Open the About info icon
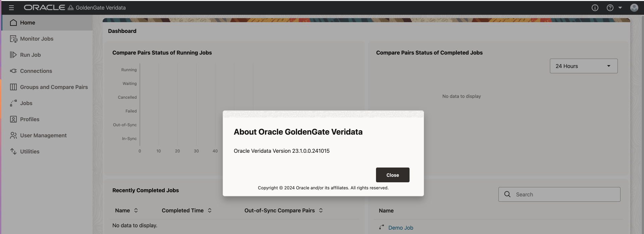Screen dimensions: 644x234 [595, 8]
